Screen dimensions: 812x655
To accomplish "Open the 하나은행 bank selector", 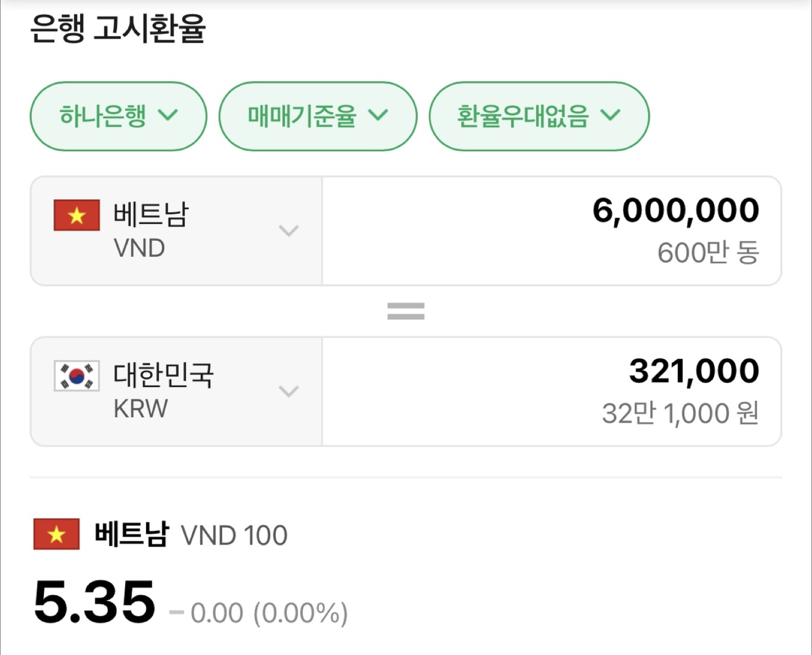I will coord(118,116).
